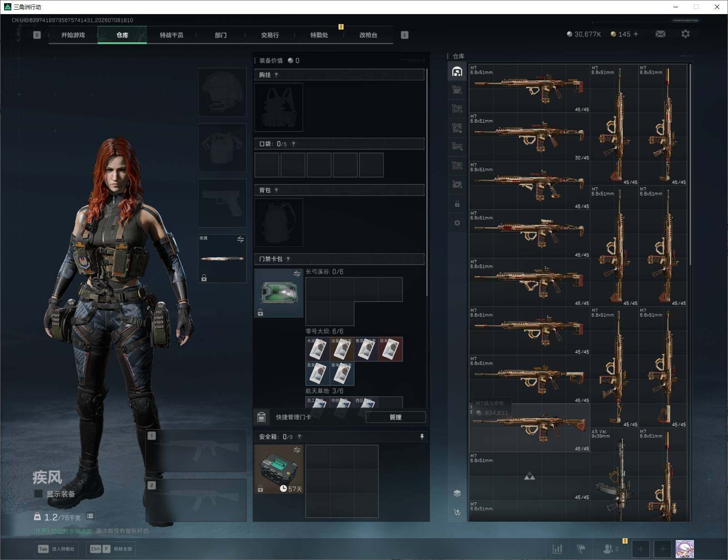The image size is (728, 560).
Task: Click the 口袋 help question mark
Action: [294, 144]
